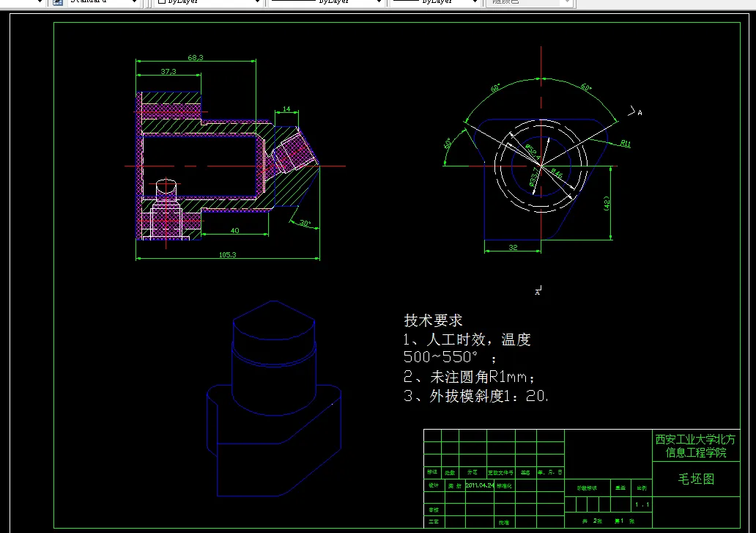756x533 pixels.
Task: Select the R11 radius dimension
Action: pyautogui.click(x=626, y=143)
